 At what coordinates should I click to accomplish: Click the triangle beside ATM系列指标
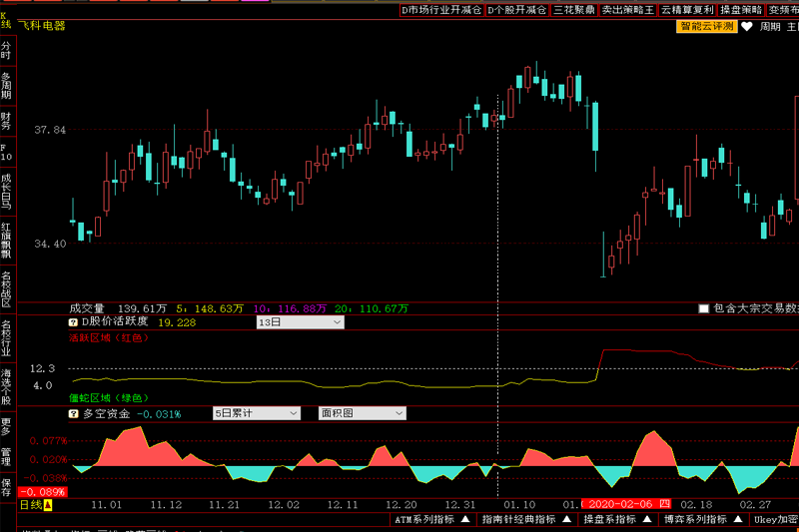(464, 520)
